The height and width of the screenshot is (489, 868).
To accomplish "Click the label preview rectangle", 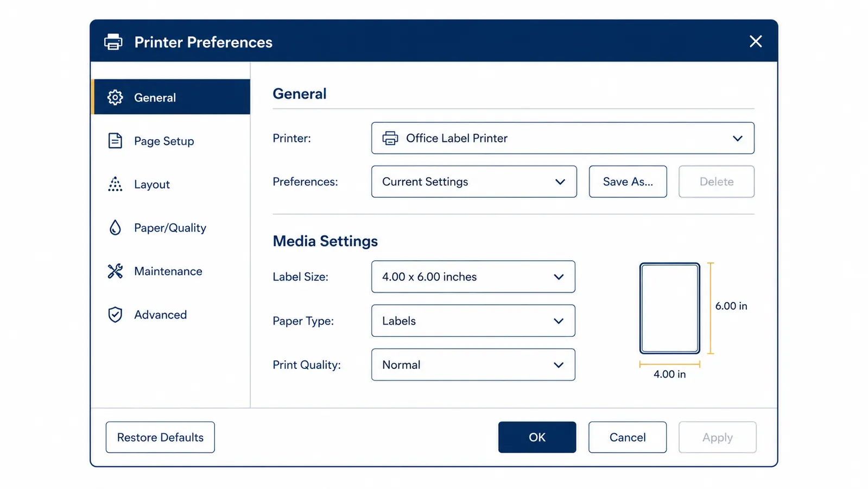I will (670, 309).
